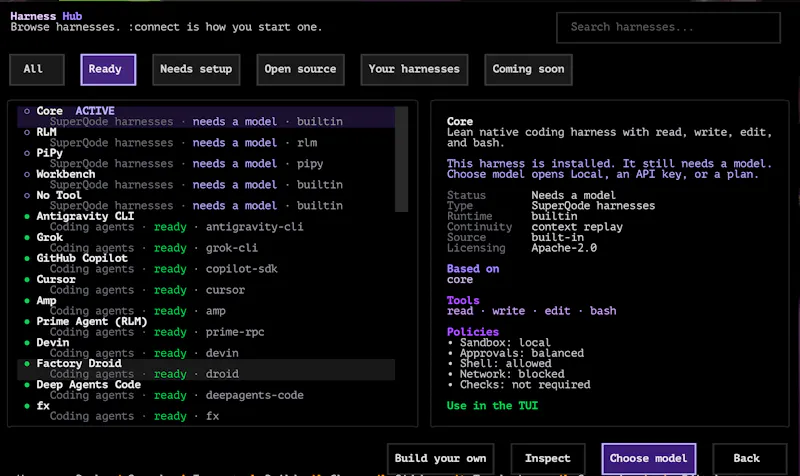Click the ACTIVE badge next to Core
The image size is (800, 476).
click(x=95, y=111)
